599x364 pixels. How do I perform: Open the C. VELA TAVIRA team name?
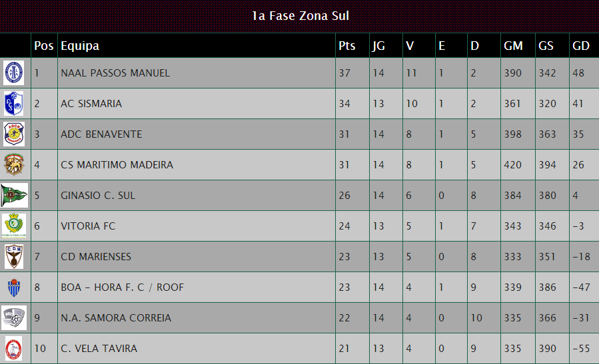point(99,348)
